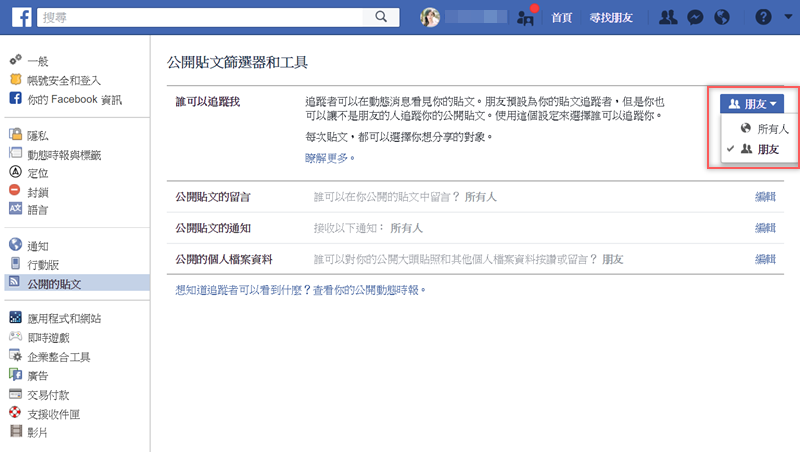
Task: Open the 朋友 follower audience dropdown button
Action: coord(752,104)
